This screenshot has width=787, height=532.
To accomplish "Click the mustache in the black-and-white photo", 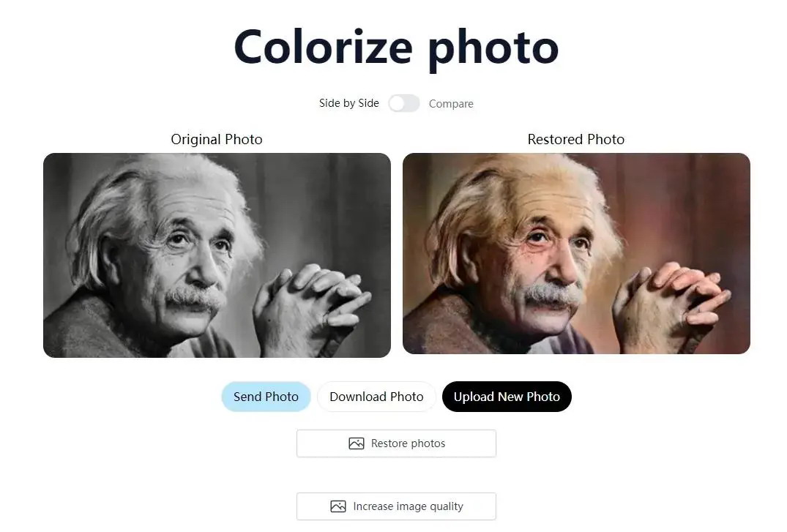I will [x=195, y=299].
